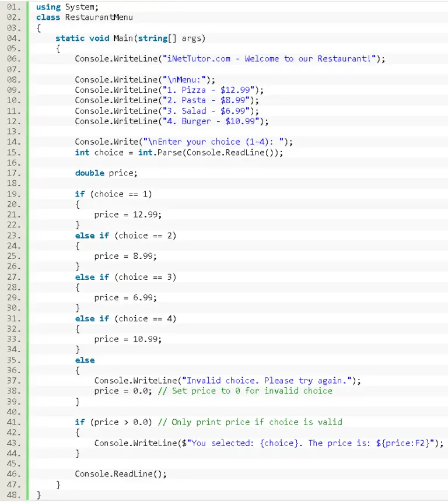Click the "price = 10.99;" assignment
The image size is (448, 502).
[x=128, y=339]
